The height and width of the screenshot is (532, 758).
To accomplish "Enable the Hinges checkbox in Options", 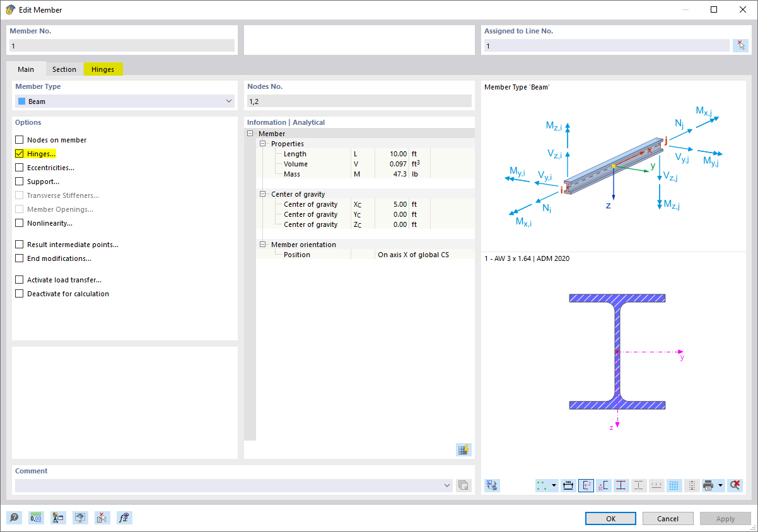I will coord(18,153).
